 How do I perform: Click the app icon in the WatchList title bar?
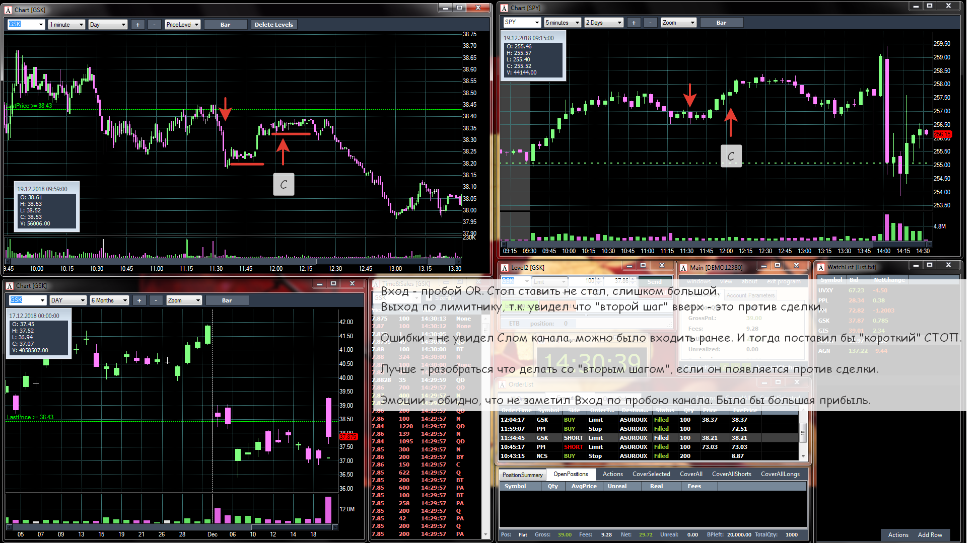pos(821,267)
